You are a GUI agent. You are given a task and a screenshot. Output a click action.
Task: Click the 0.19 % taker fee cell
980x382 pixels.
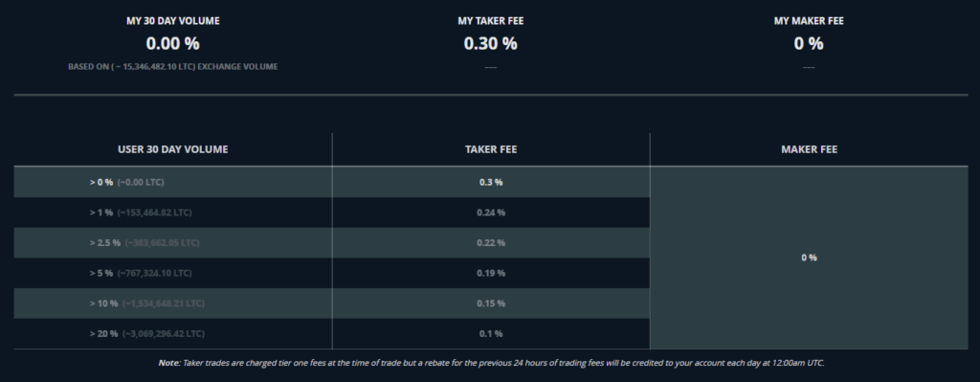pos(491,273)
